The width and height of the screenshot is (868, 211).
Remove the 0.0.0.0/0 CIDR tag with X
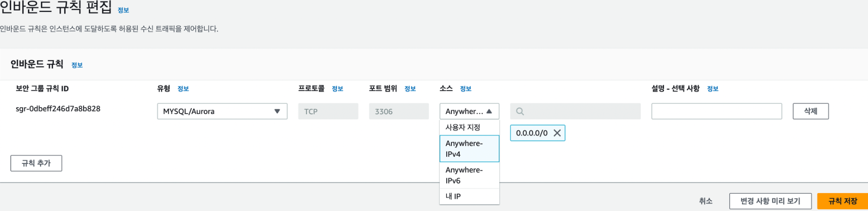point(557,133)
